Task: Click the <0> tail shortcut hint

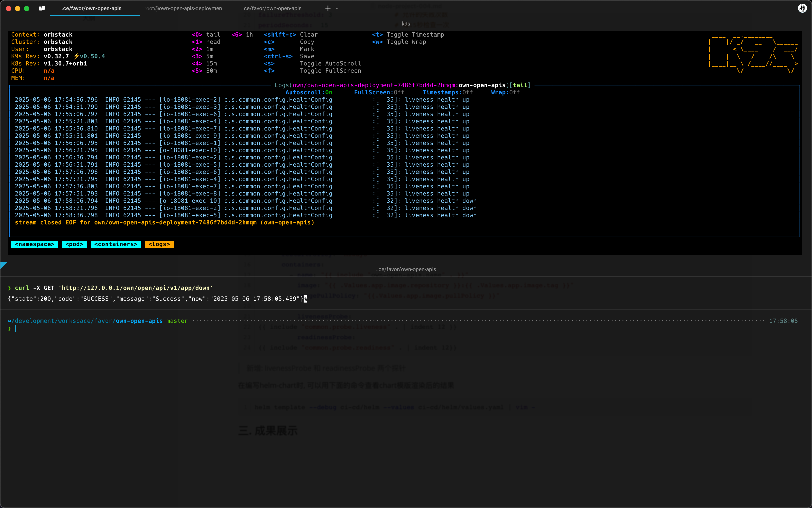Action: (x=206, y=35)
